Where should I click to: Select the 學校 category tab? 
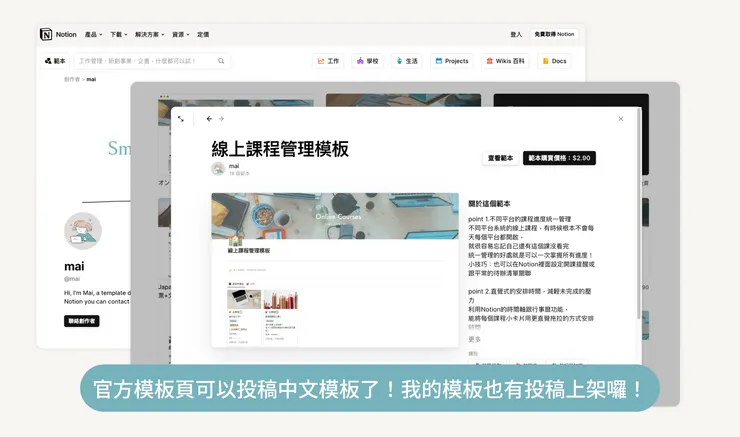point(367,61)
